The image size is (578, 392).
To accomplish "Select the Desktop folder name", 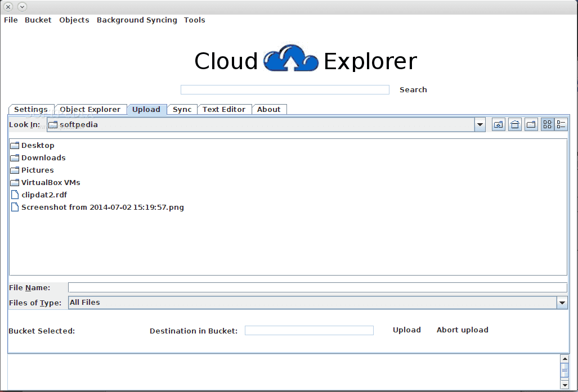I will pyautogui.click(x=38, y=146).
